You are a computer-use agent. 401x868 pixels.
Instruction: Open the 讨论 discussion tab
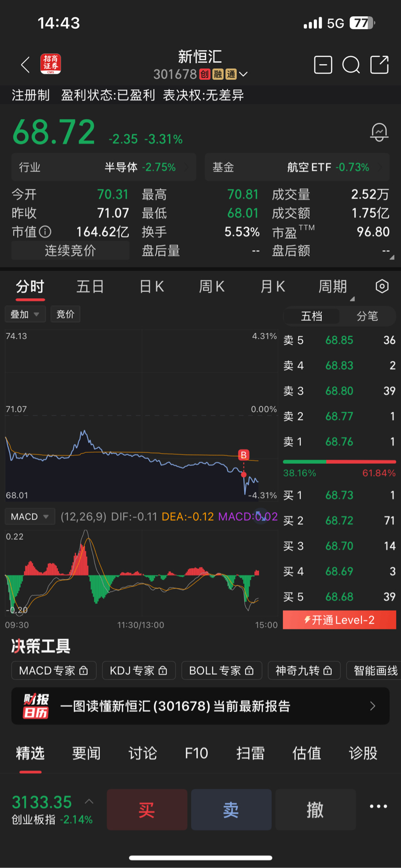(x=143, y=753)
